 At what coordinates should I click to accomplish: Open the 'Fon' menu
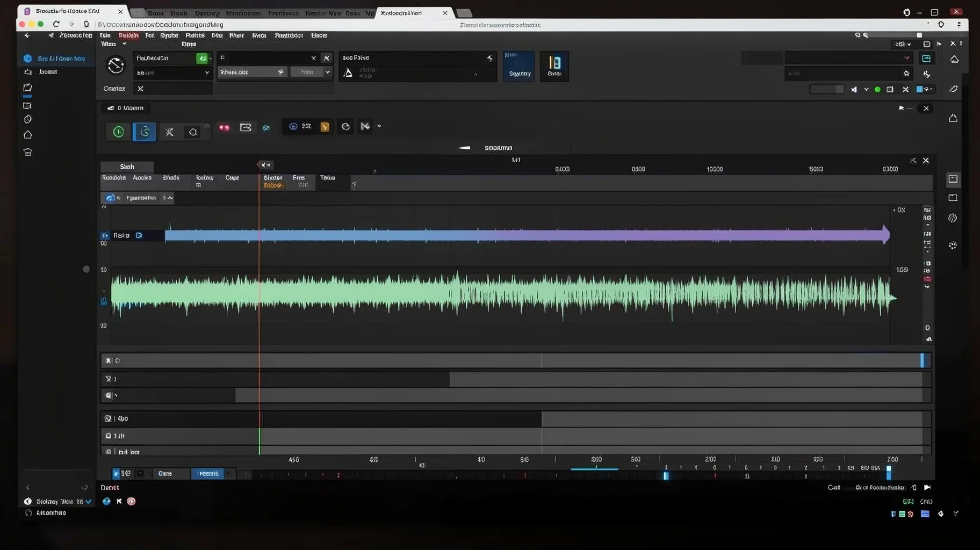[x=150, y=35]
